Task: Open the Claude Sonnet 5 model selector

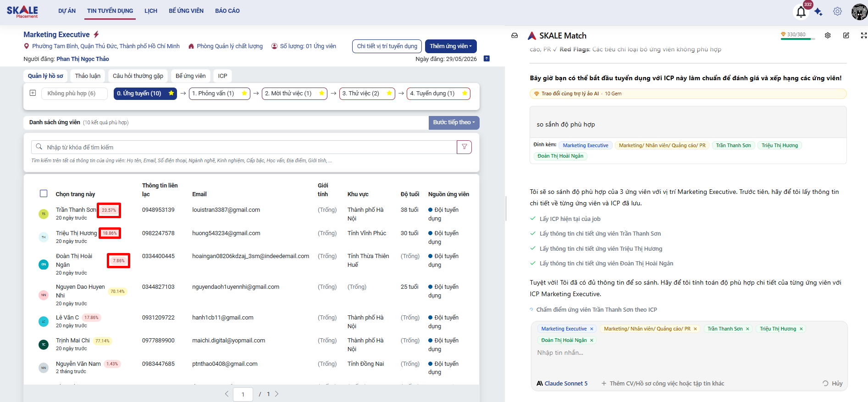Action: (x=562, y=384)
